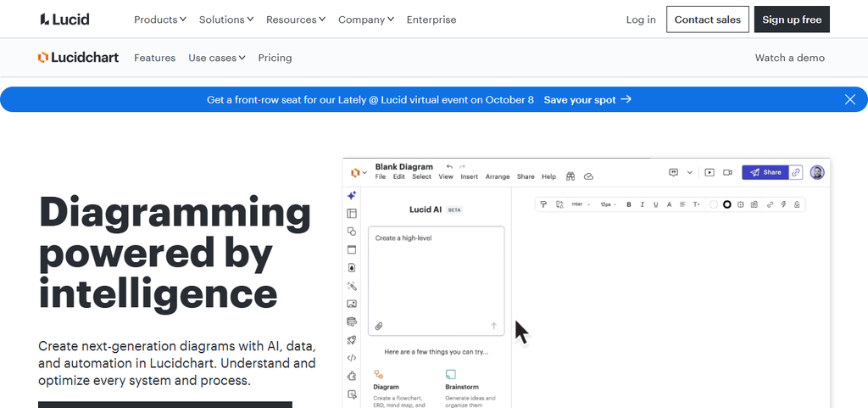Open the code brackets icon in sidebar

pos(352,358)
